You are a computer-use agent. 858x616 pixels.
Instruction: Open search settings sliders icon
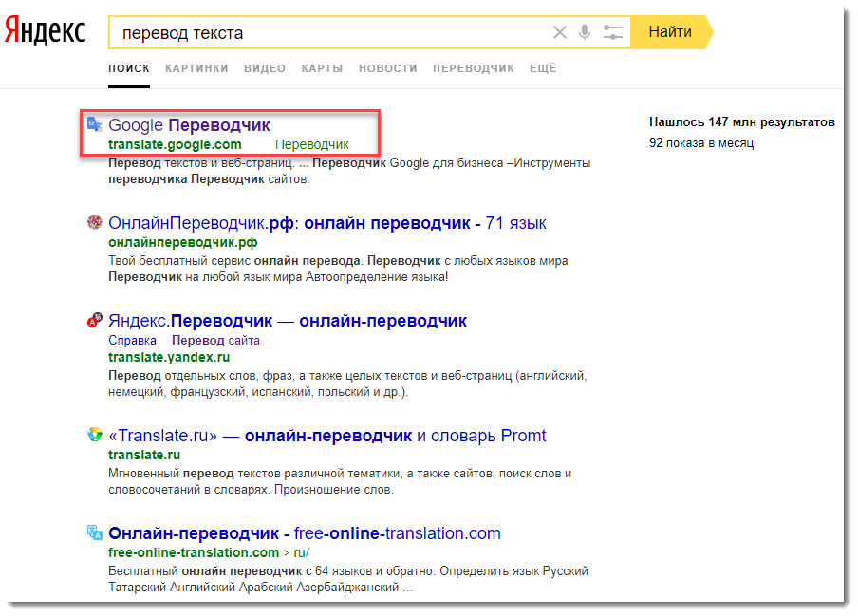point(612,33)
